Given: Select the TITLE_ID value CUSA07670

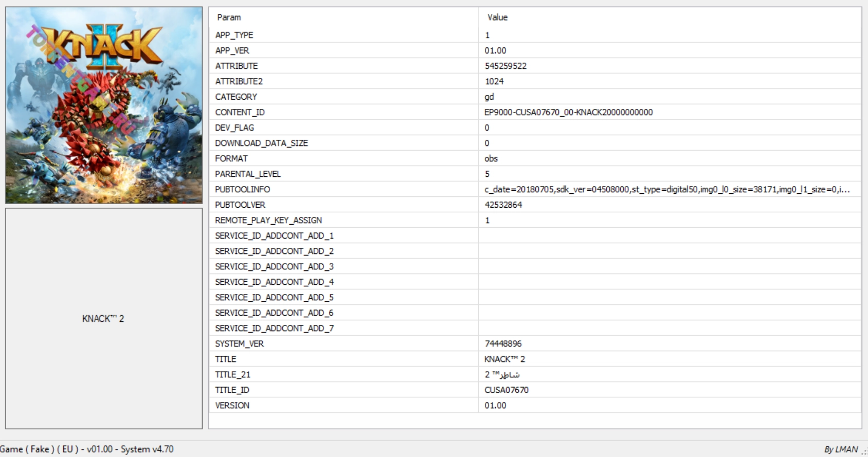Looking at the screenshot, I should pos(506,390).
